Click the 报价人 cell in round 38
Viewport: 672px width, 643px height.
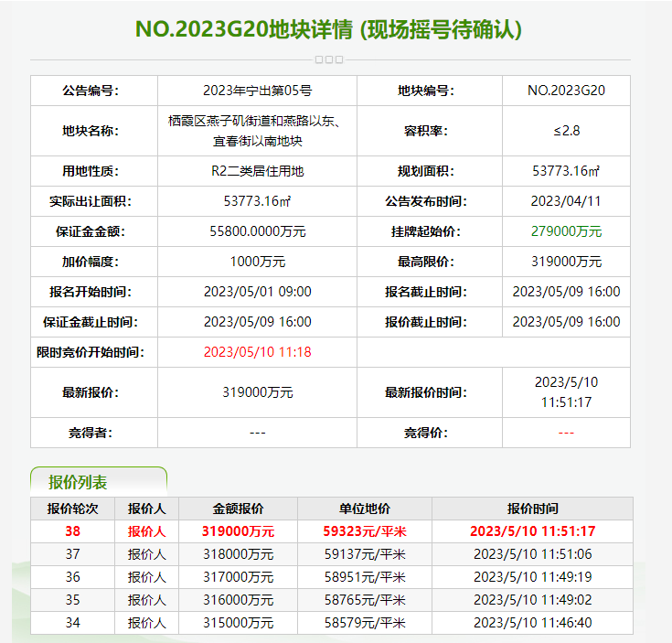tap(146, 530)
